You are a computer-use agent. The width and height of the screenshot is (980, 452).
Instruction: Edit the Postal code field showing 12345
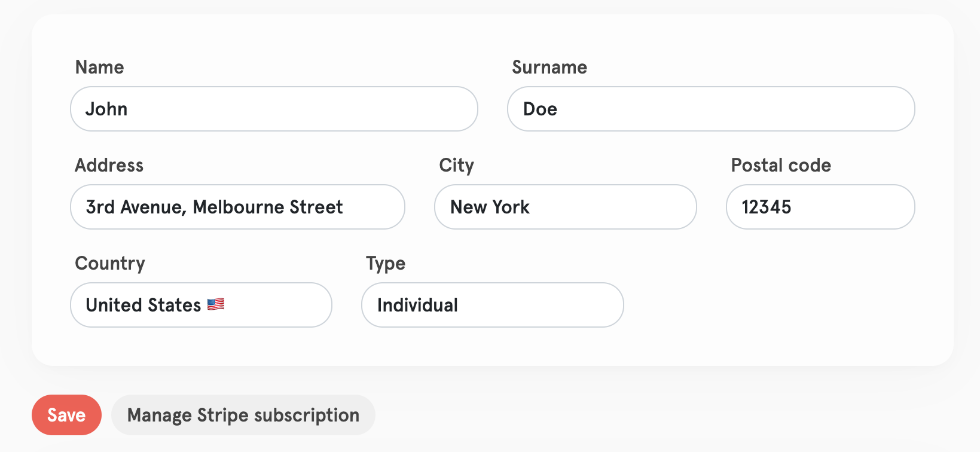click(x=820, y=207)
